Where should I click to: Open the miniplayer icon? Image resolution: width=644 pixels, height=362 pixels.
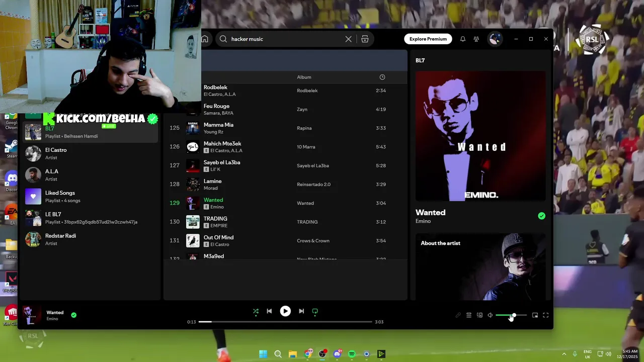[x=535, y=315]
